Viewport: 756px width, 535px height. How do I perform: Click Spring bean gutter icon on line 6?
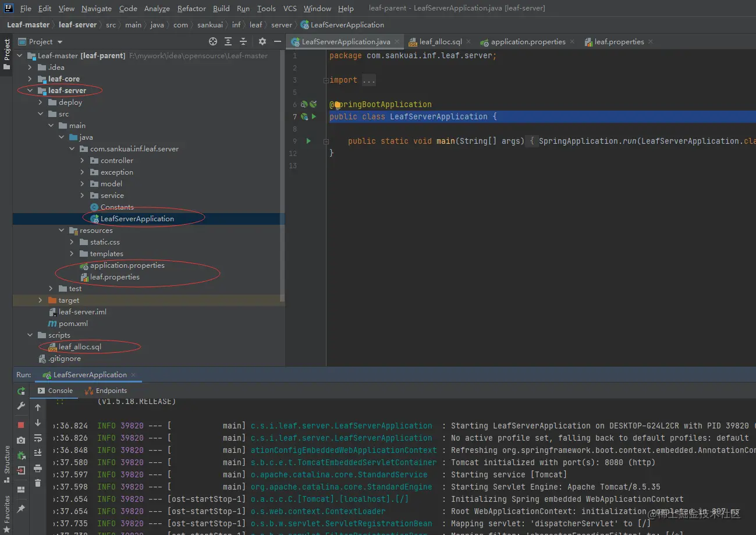click(304, 104)
